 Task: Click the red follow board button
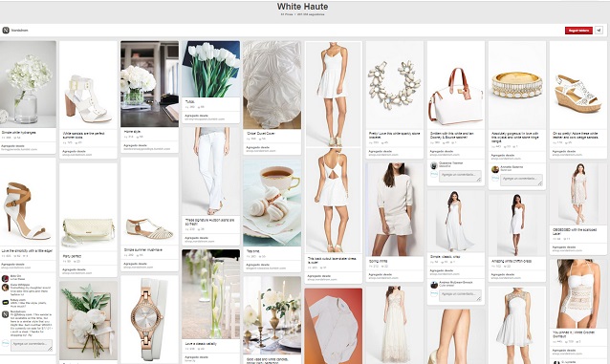click(x=578, y=31)
